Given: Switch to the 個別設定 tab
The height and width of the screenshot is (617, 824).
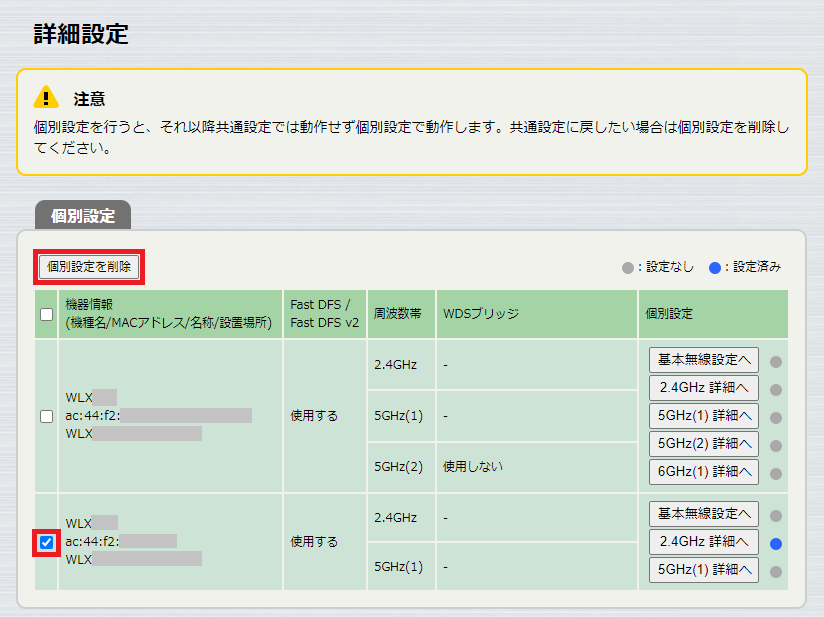Looking at the screenshot, I should click(83, 216).
